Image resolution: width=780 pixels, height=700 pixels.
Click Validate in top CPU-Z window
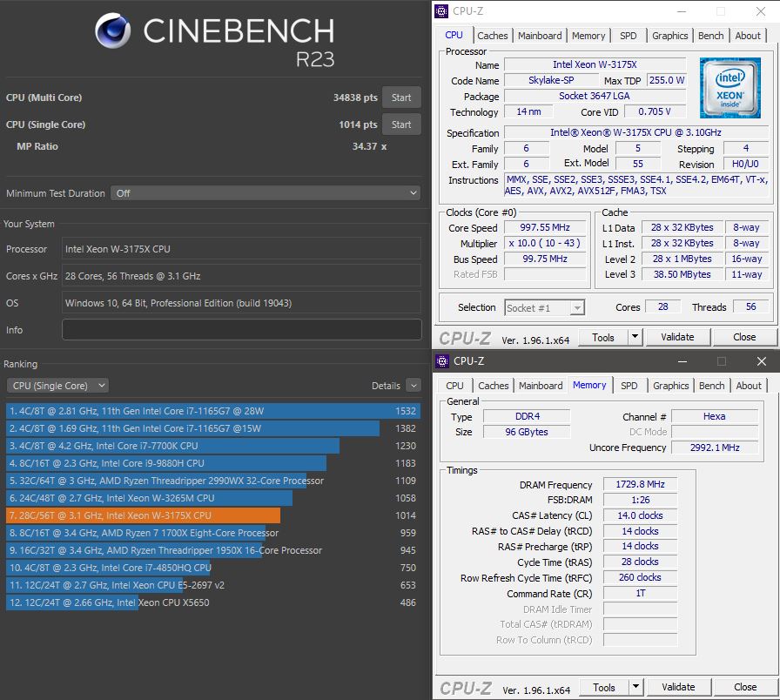[x=677, y=337]
